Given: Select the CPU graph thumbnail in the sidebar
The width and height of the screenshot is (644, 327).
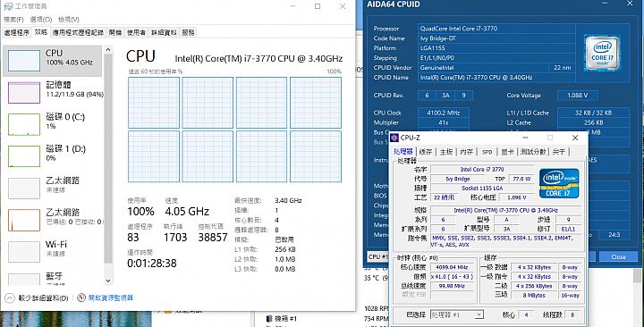Looking at the screenshot, I should pos(24,61).
